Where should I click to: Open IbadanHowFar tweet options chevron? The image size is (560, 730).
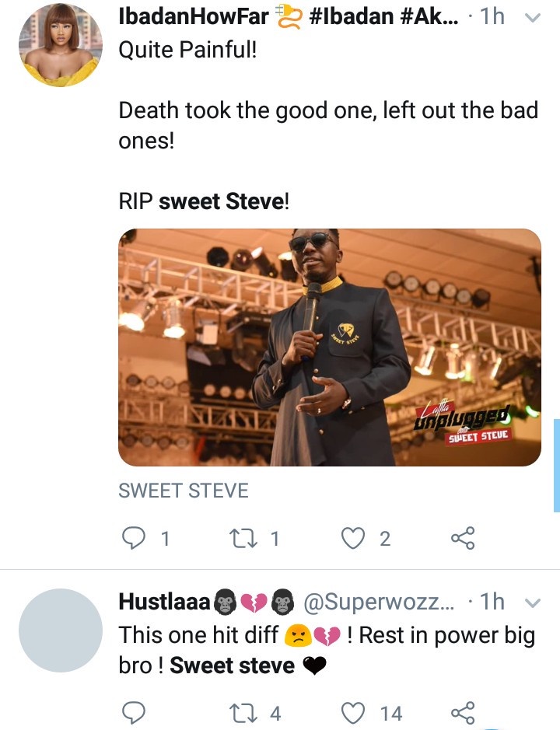533,18
